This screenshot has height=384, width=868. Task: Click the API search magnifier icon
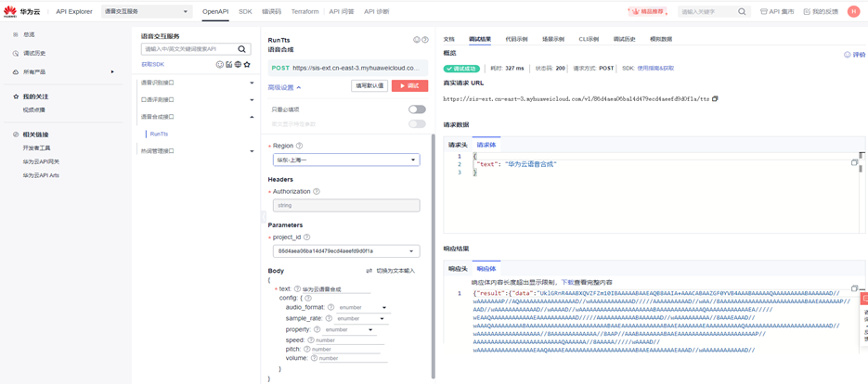(x=241, y=48)
